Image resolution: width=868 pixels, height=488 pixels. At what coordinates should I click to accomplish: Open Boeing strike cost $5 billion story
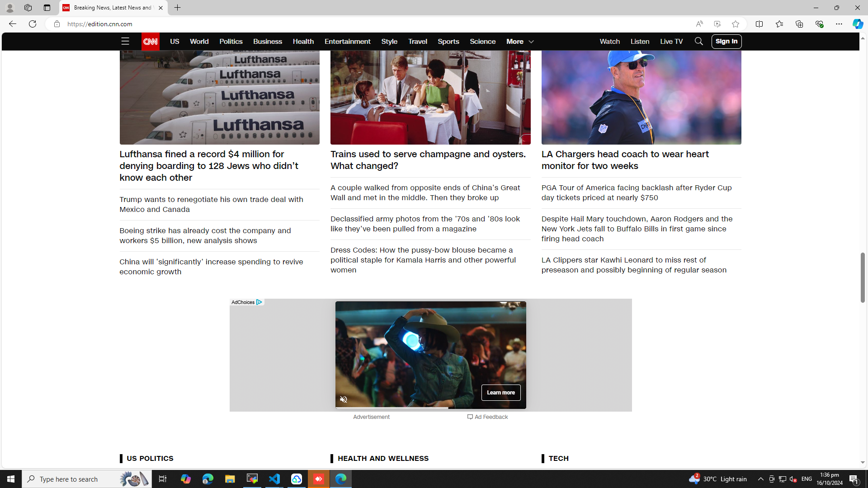(x=205, y=235)
